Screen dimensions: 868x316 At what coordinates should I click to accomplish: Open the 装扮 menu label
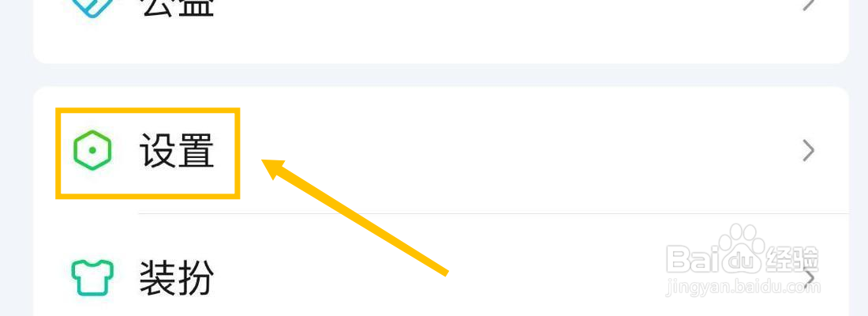[177, 277]
